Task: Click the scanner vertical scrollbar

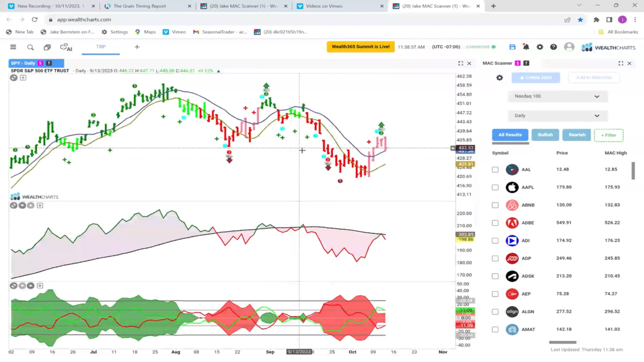Action: [x=633, y=171]
